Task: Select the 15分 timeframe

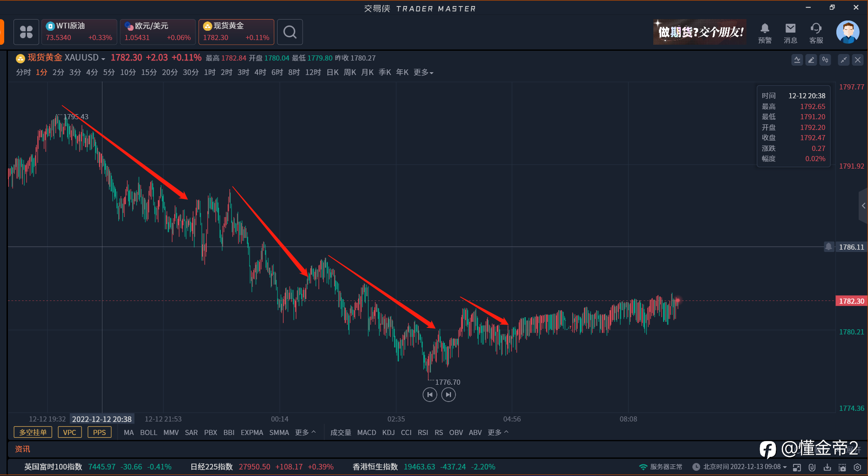Action: pos(149,73)
